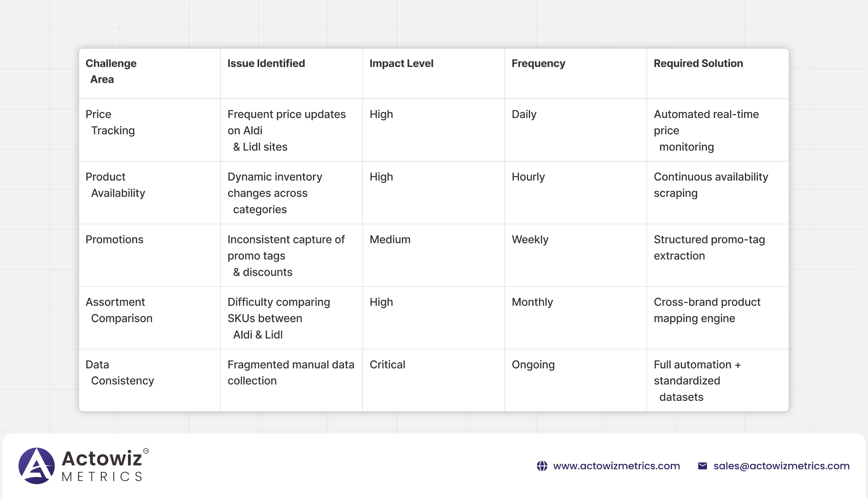This screenshot has width=868, height=499.
Task: Click the Issue Identified header
Action: [x=266, y=63]
